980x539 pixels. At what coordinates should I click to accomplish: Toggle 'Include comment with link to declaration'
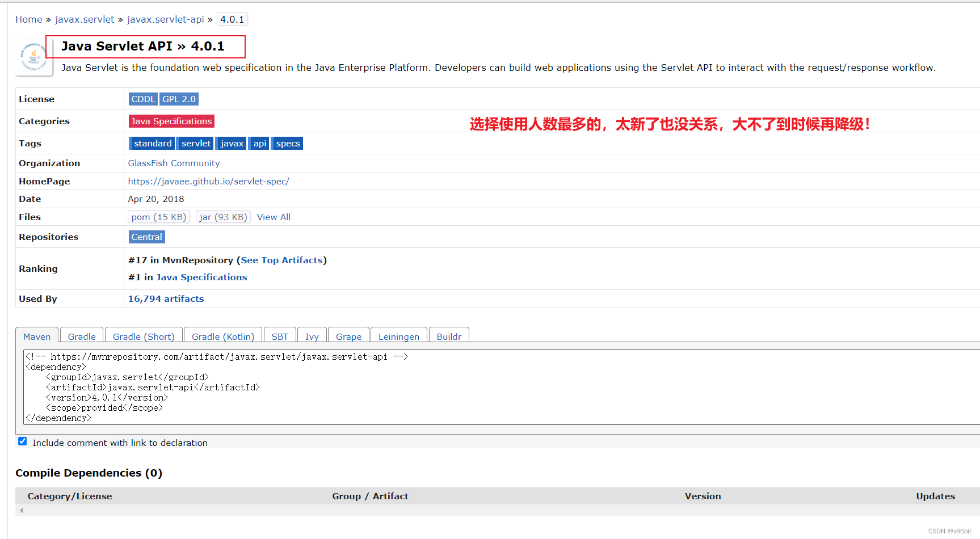pyautogui.click(x=22, y=441)
